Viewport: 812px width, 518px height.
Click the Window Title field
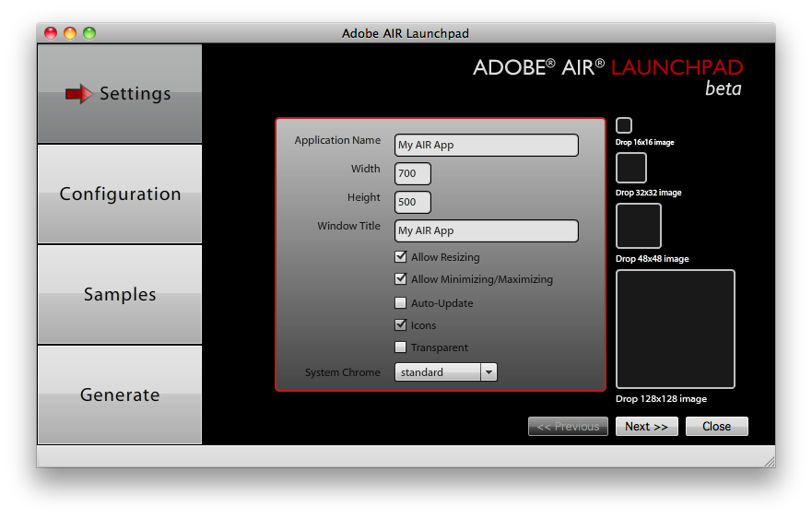pos(487,230)
